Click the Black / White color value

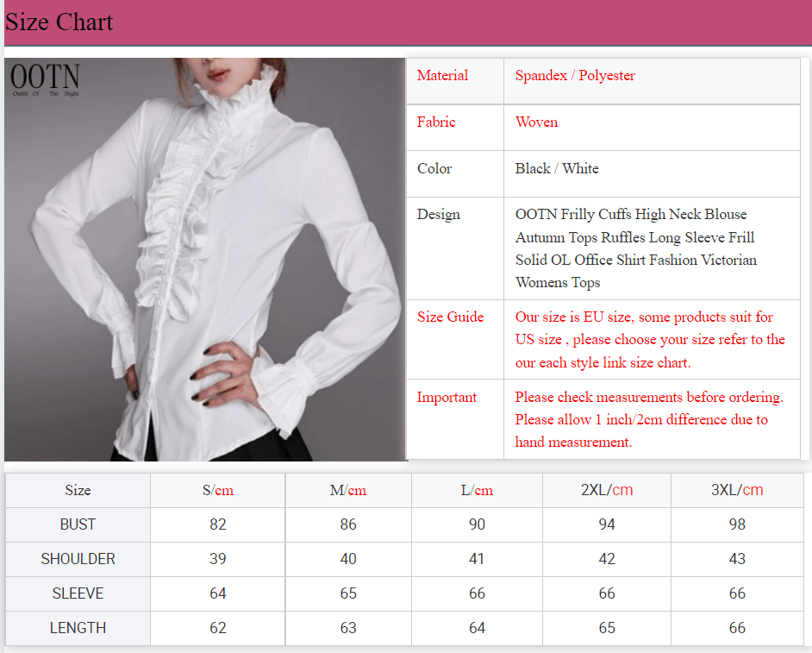pos(557,169)
